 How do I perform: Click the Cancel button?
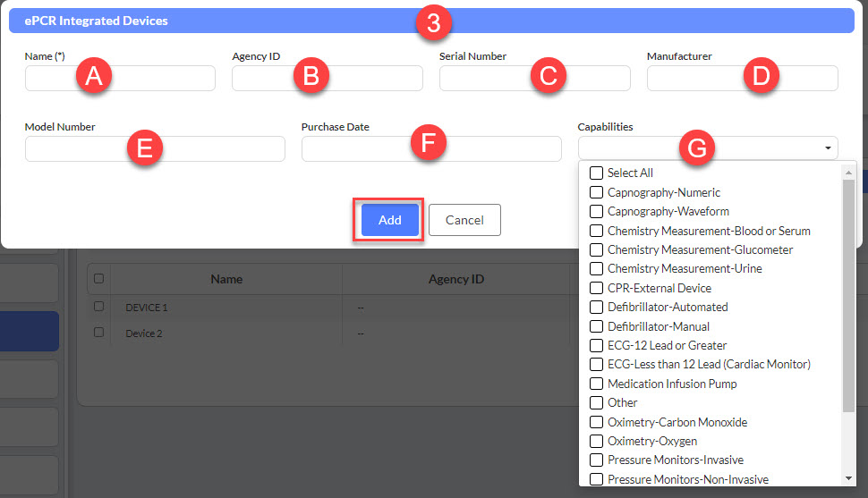464,220
